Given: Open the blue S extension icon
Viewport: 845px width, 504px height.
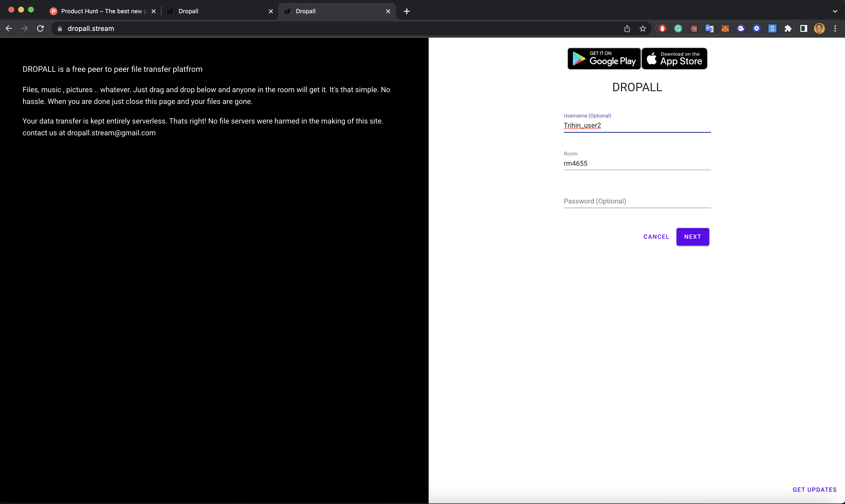Looking at the screenshot, I should tap(772, 28).
